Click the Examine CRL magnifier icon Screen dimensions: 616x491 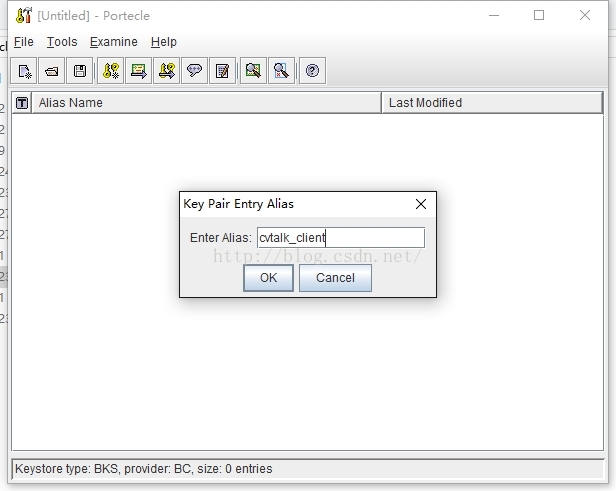click(x=281, y=71)
